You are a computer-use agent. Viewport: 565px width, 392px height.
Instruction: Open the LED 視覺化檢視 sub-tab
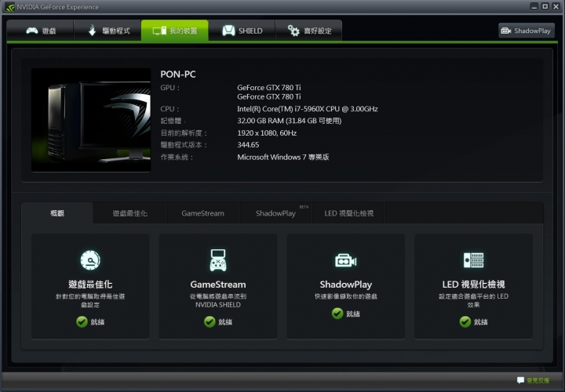pyautogui.click(x=348, y=213)
